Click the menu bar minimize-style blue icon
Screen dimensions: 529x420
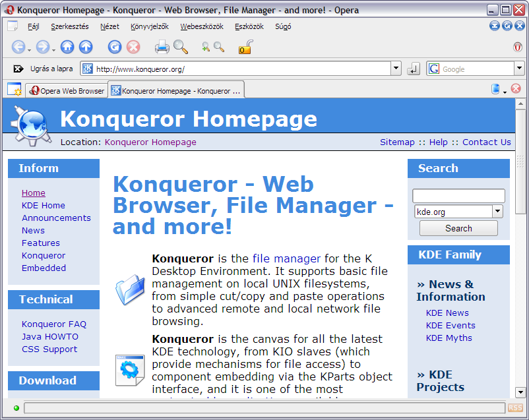tap(494, 26)
